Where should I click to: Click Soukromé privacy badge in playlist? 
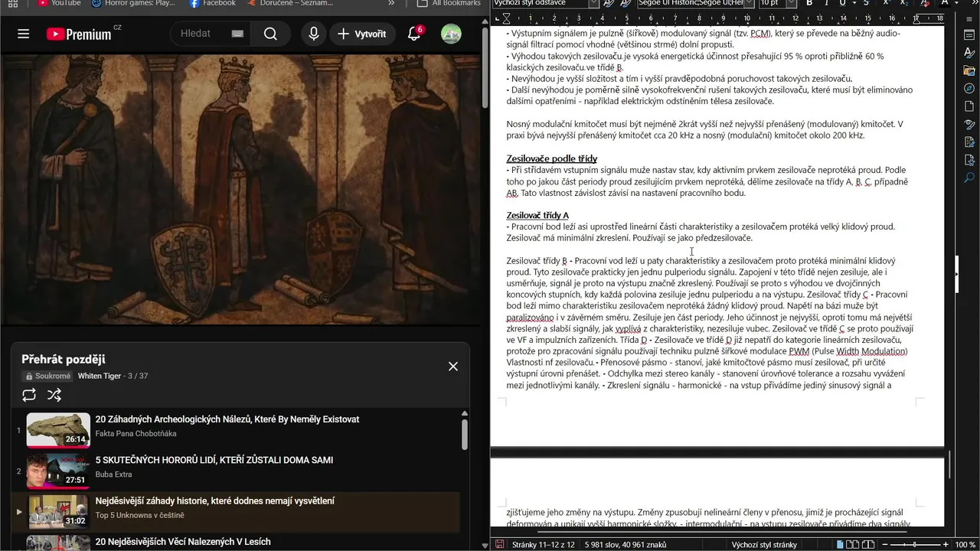tap(47, 377)
